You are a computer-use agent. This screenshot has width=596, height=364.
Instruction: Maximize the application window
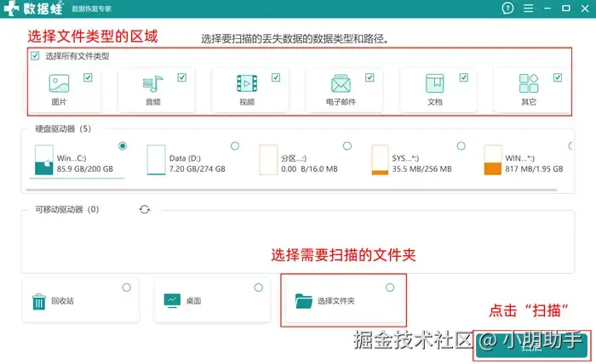click(566, 8)
